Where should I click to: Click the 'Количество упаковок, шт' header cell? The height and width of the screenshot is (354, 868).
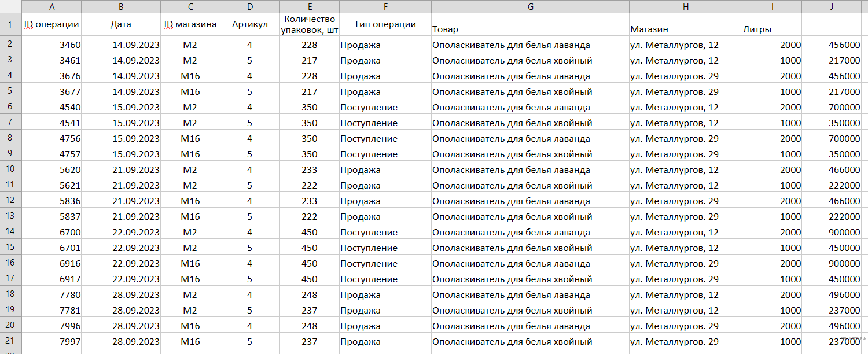[309, 25]
